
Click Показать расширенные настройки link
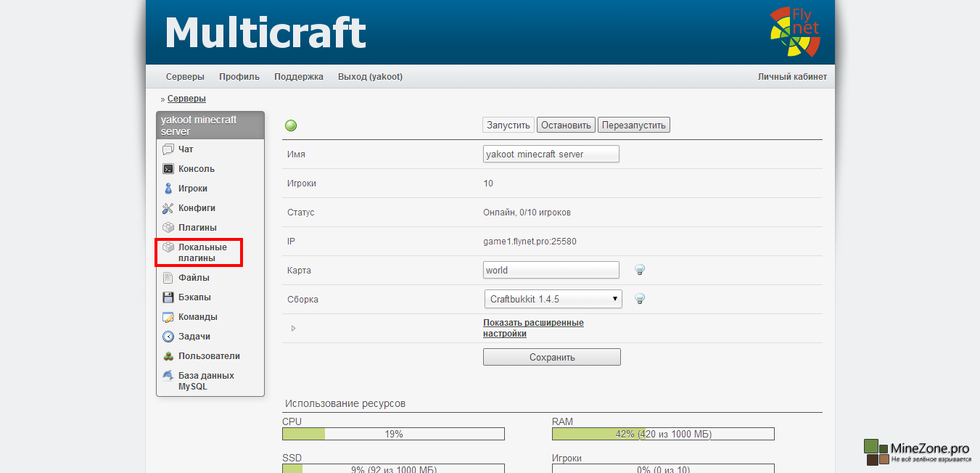coord(533,328)
